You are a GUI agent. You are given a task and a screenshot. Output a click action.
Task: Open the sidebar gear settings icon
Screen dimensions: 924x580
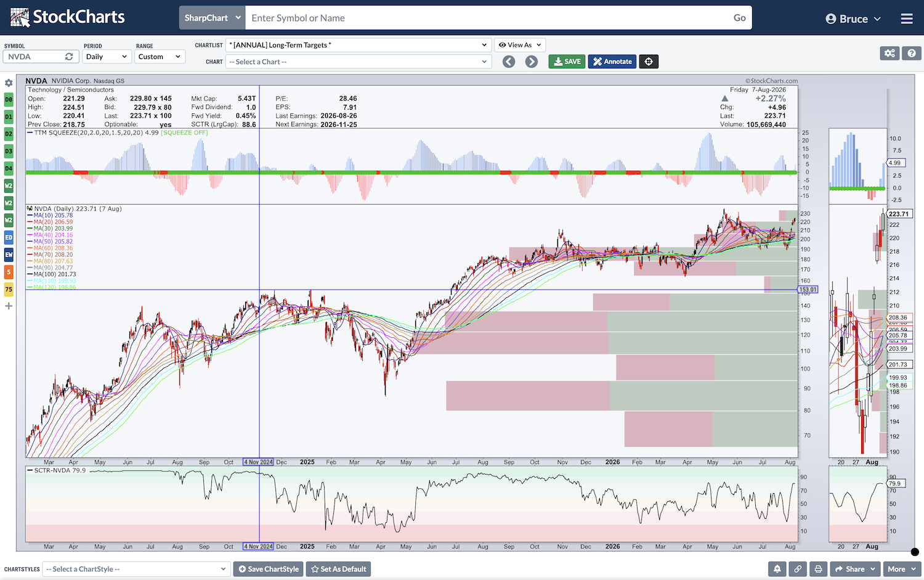[9, 83]
